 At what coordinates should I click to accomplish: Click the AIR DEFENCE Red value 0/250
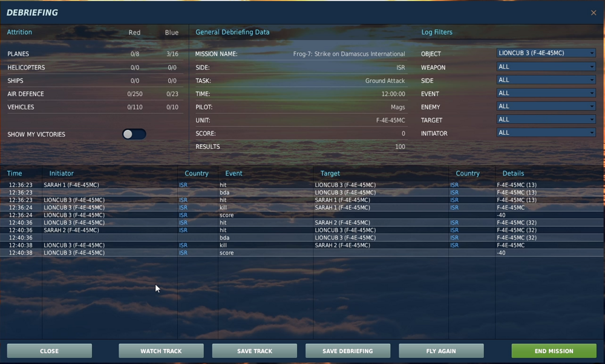point(135,94)
